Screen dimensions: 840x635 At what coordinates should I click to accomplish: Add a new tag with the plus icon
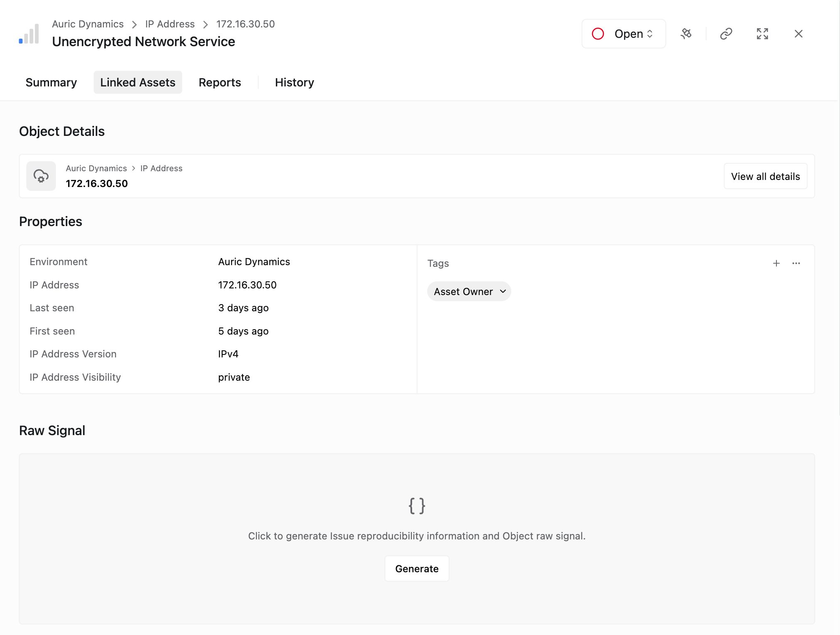776,263
